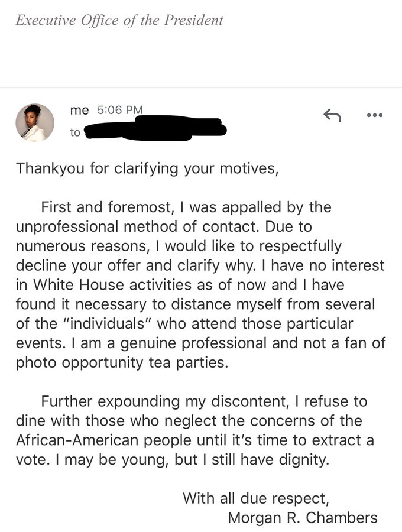Tap the phrase "photo opportunity tea parties"

click(122, 363)
